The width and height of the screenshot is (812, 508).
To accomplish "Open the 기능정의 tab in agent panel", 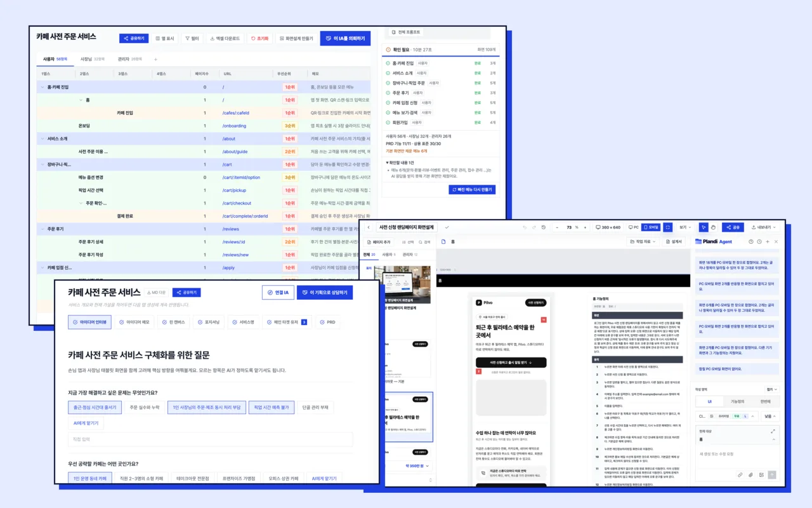I will (x=737, y=402).
